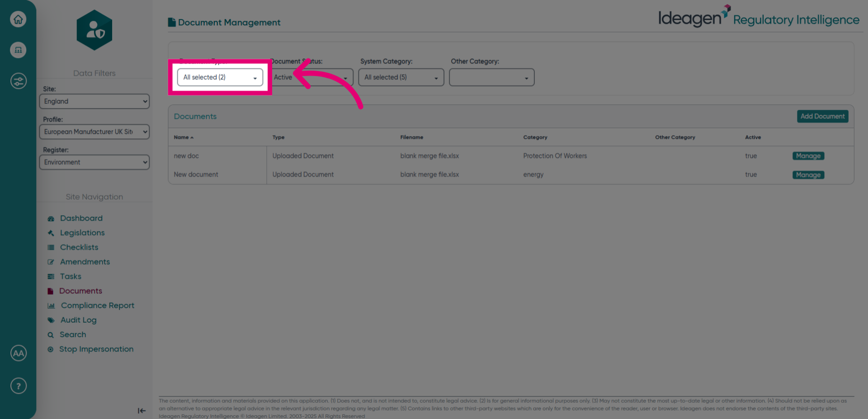Click the Amendments edit icon
Viewport: 868px width, 419px height.
51,262
